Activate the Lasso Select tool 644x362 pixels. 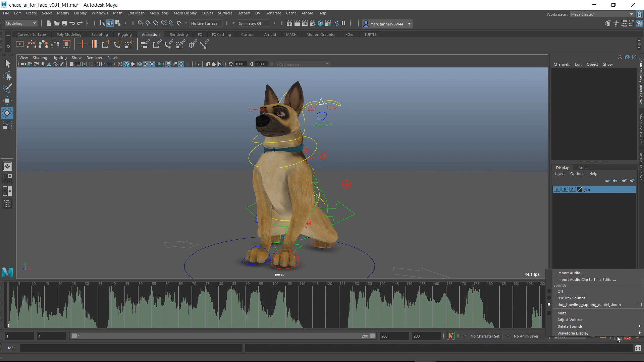(x=7, y=76)
